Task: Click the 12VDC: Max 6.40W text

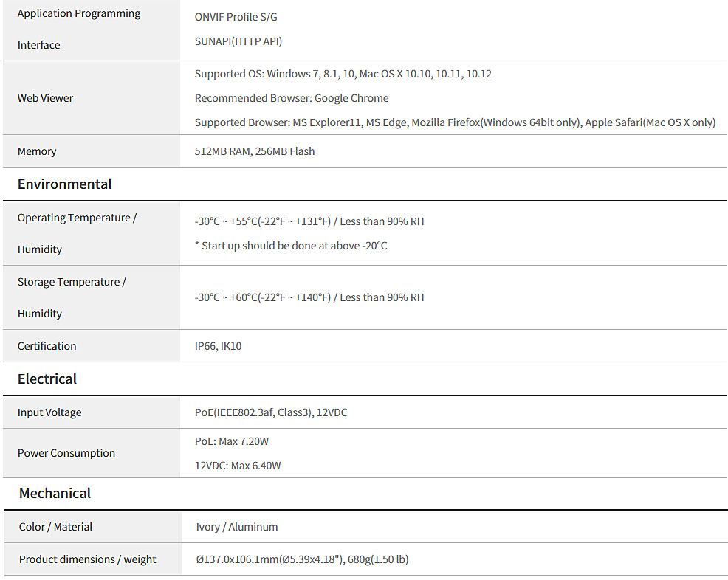Action: [237, 466]
